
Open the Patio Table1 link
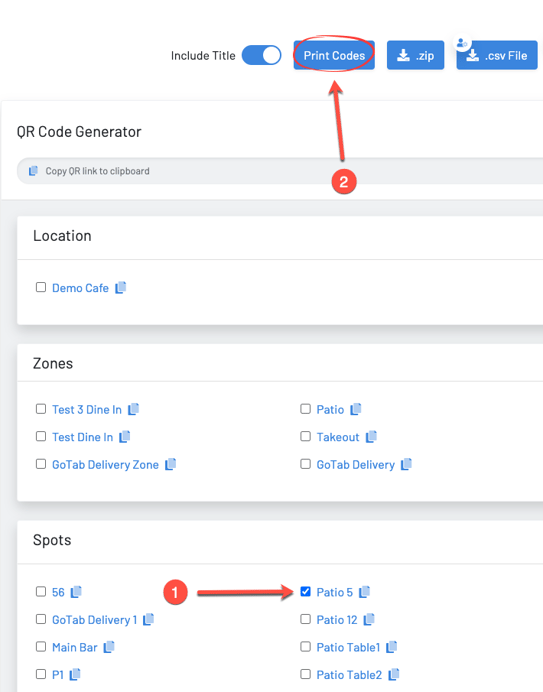pyautogui.click(x=348, y=647)
